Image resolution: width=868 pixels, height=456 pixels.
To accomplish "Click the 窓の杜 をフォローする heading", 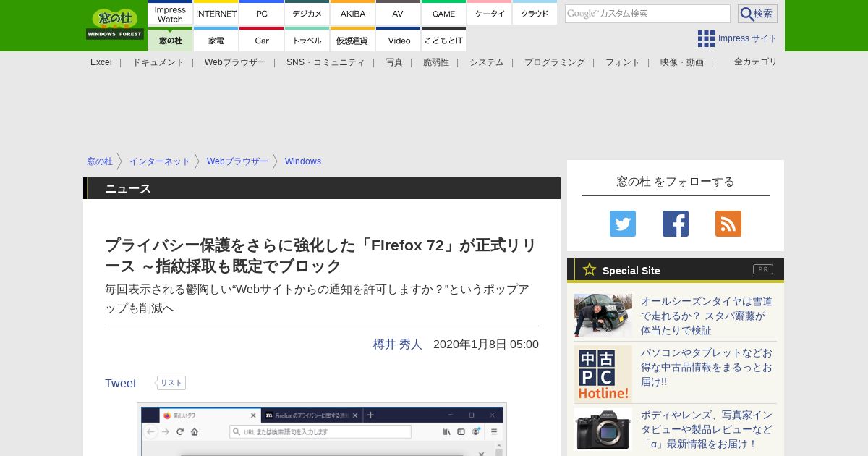I will click(676, 182).
